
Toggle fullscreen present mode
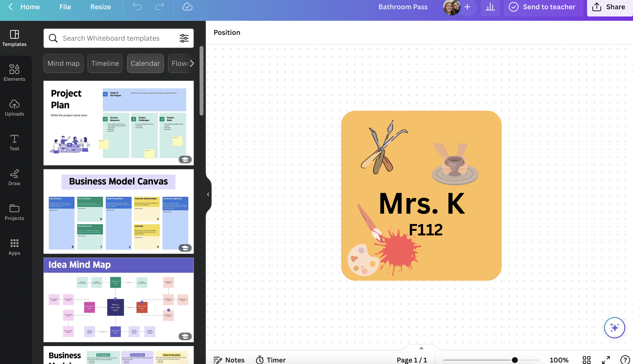(606, 360)
